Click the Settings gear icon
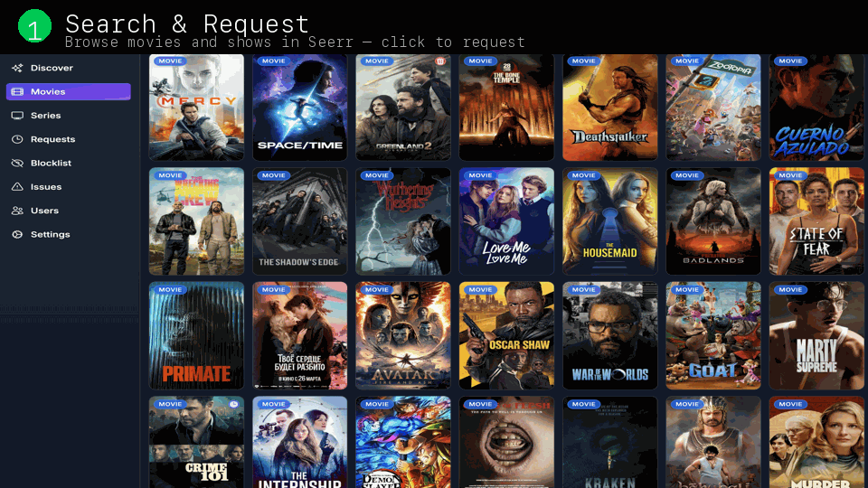Screen dimensions: 868x488 (17, 235)
